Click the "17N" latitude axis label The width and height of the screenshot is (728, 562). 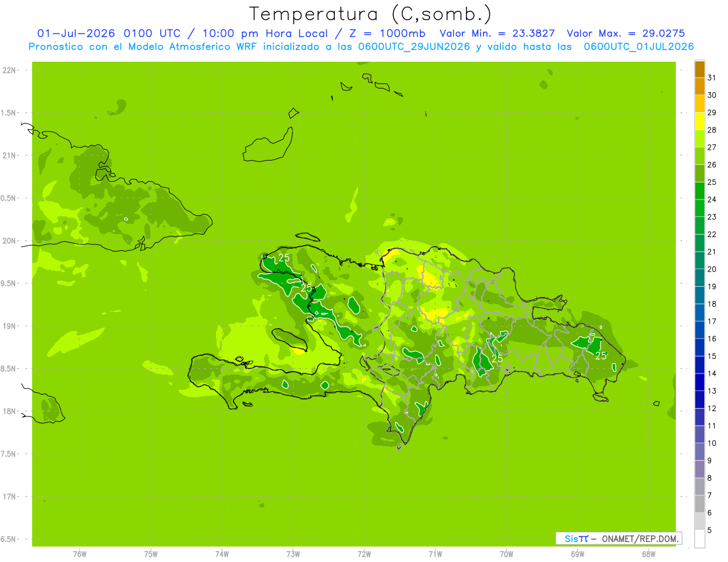[x=10, y=497]
